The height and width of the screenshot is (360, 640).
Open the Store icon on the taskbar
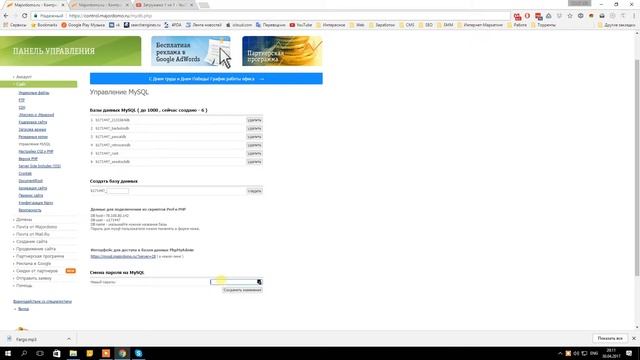[57, 353]
